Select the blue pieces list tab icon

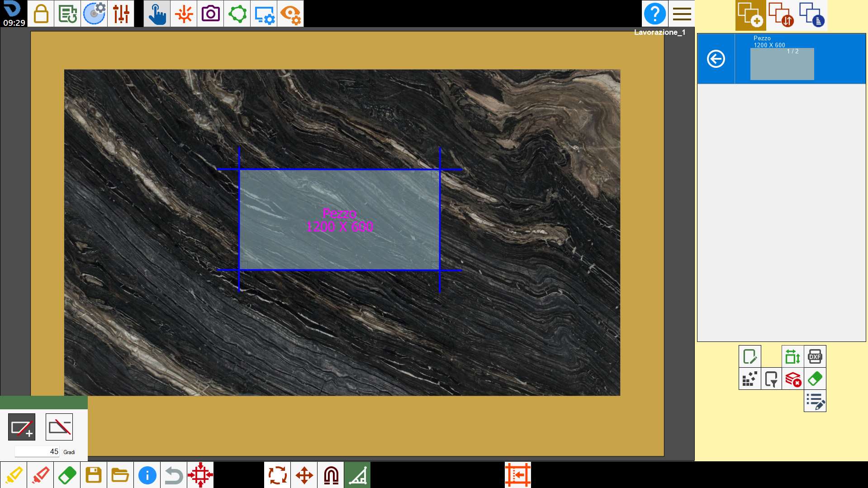[x=812, y=15]
